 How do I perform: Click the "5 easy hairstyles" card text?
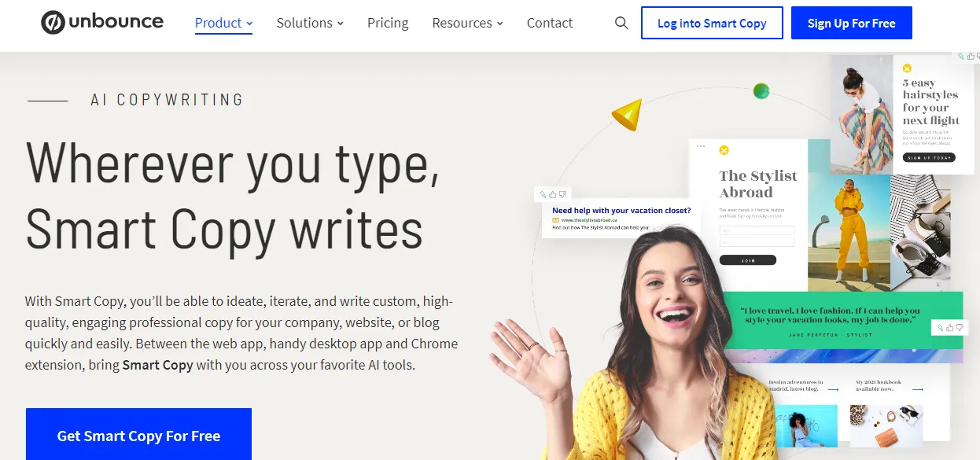[930, 101]
